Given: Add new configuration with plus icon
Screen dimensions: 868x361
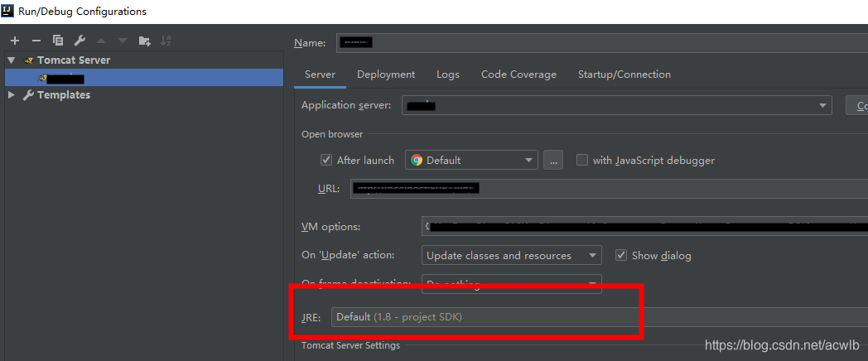Looking at the screenshot, I should 15,41.
